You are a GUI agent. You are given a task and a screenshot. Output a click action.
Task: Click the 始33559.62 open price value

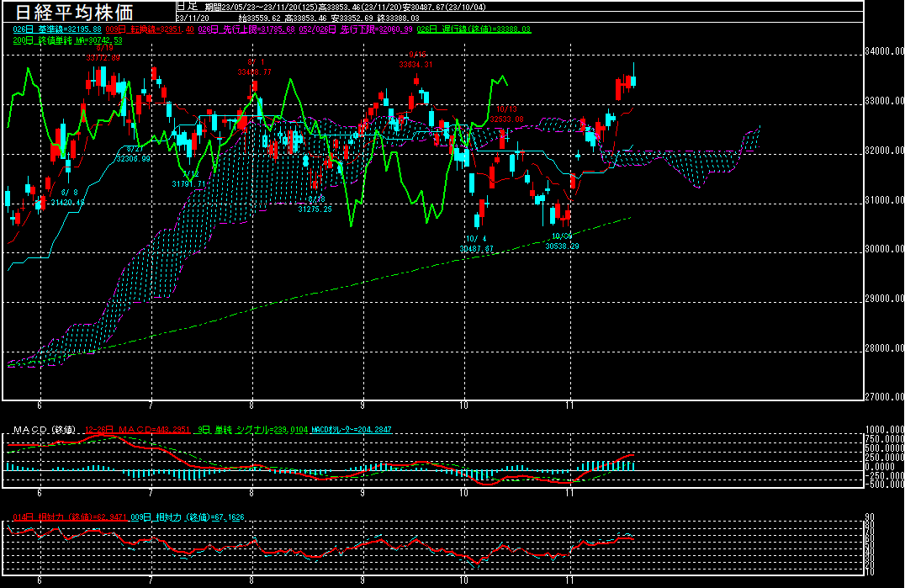260,18
